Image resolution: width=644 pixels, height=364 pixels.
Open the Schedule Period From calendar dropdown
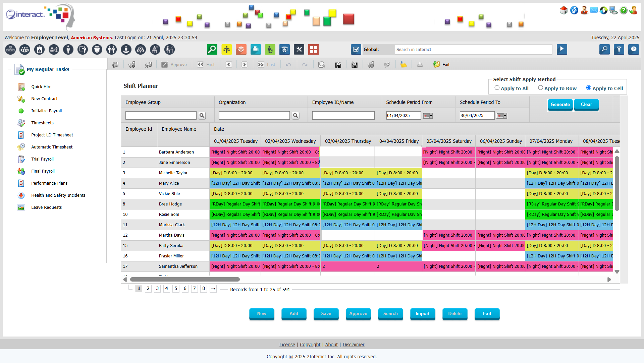pos(428,116)
